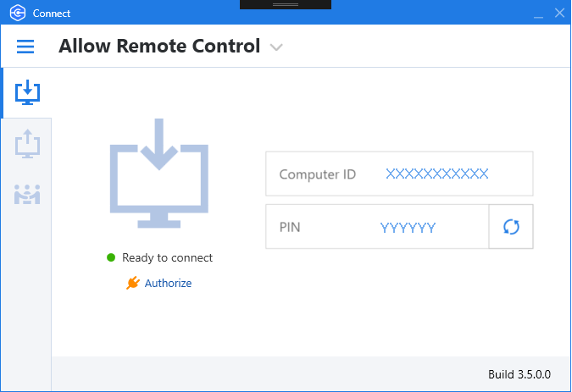572x392 pixels.
Task: Click the Authorize link
Action: pos(168,283)
